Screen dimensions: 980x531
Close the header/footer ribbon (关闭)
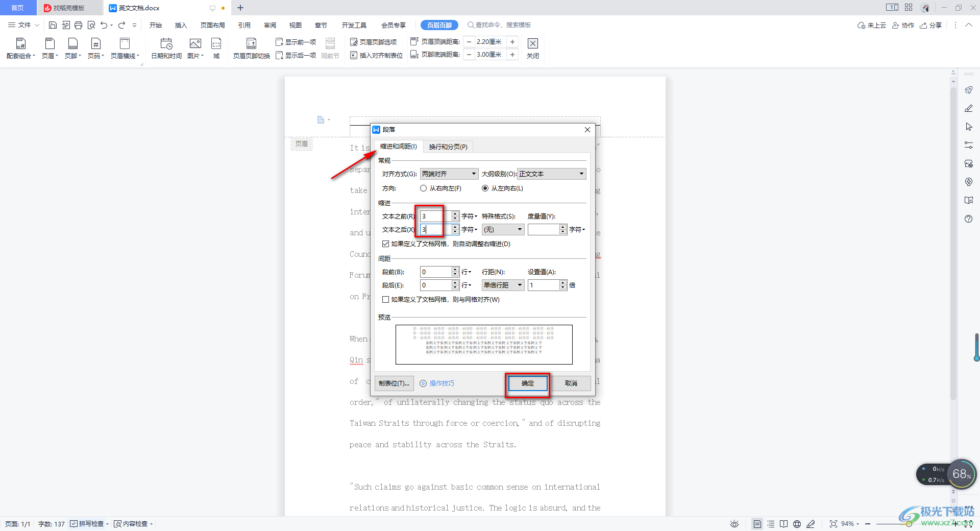(x=533, y=49)
